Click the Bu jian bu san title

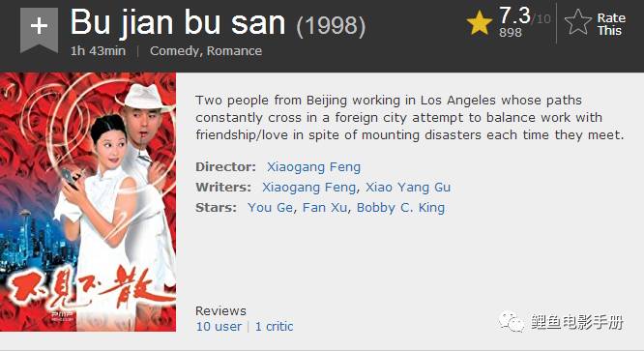(177, 22)
